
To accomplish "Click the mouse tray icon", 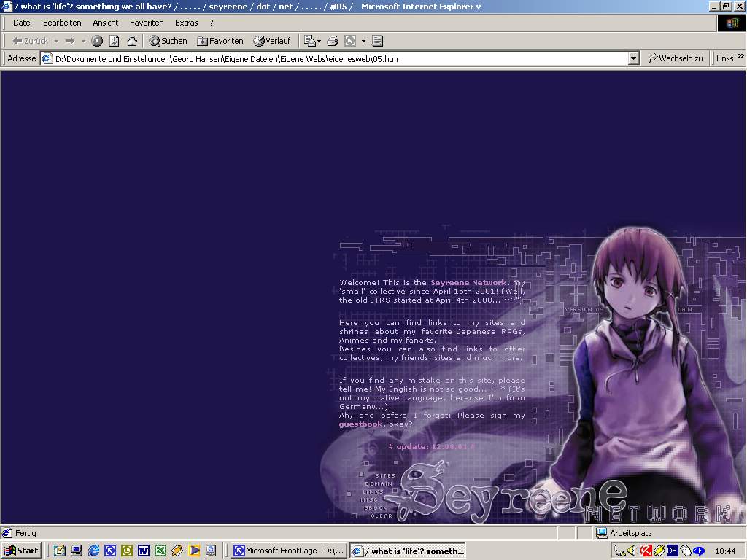I will [685, 551].
